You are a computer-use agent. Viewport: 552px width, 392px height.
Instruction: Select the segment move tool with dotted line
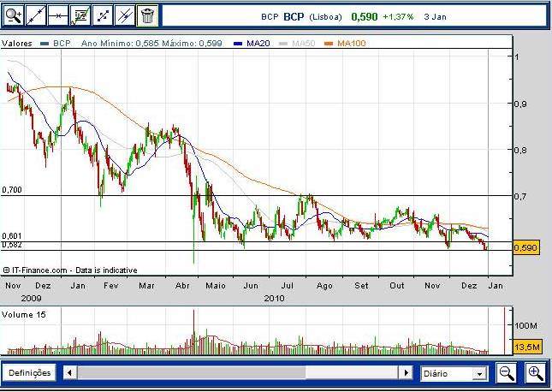coord(103,15)
